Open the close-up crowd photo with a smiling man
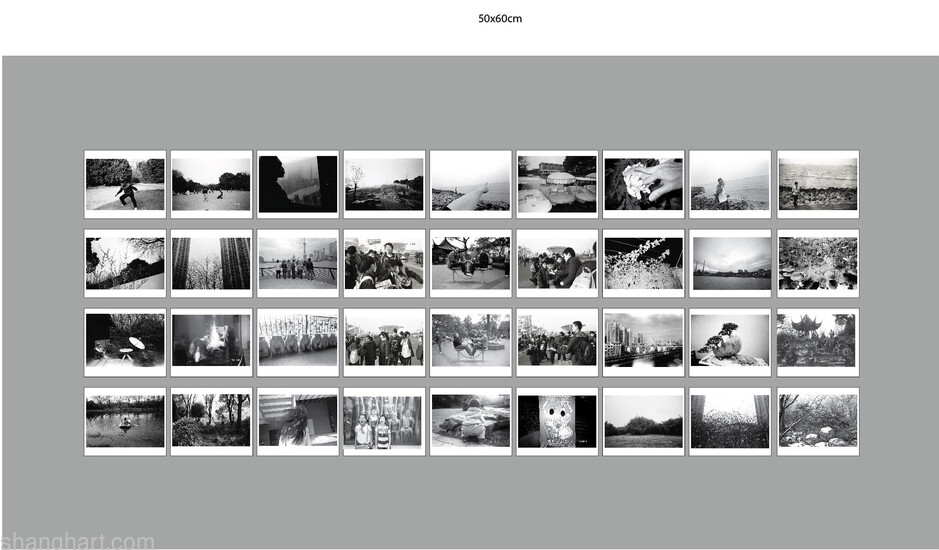The width and height of the screenshot is (939, 550). pyautogui.click(x=384, y=263)
